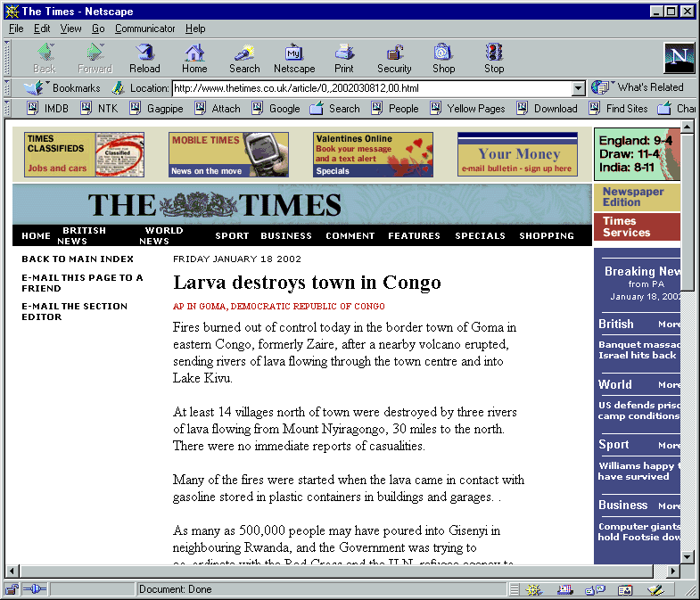Open the WORLD NEWS navigation section

point(161,235)
